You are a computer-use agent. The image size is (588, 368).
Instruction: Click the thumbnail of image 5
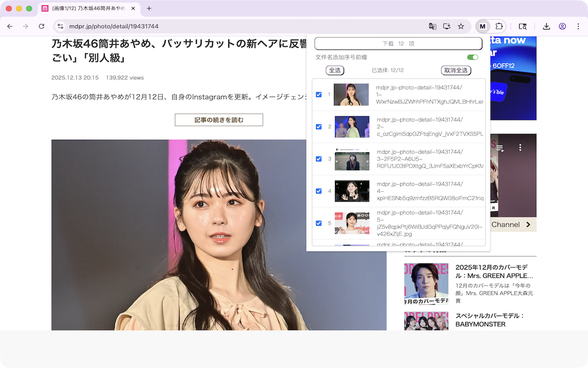pyautogui.click(x=351, y=223)
